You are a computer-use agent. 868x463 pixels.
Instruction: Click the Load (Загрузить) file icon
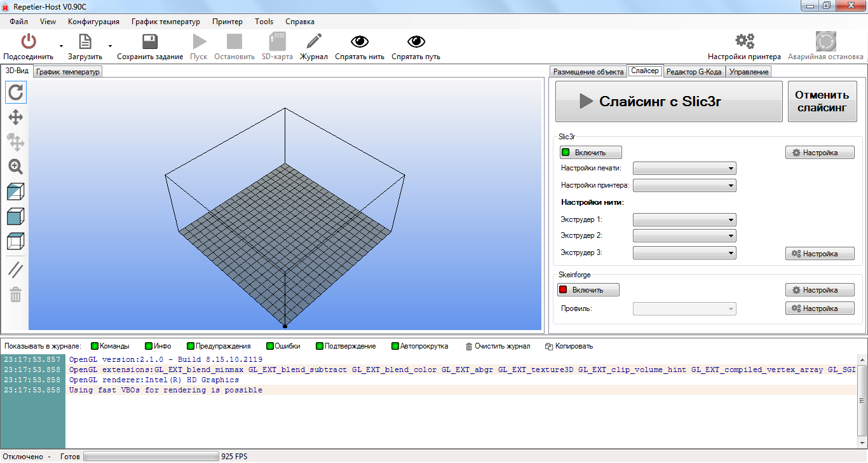[85, 42]
